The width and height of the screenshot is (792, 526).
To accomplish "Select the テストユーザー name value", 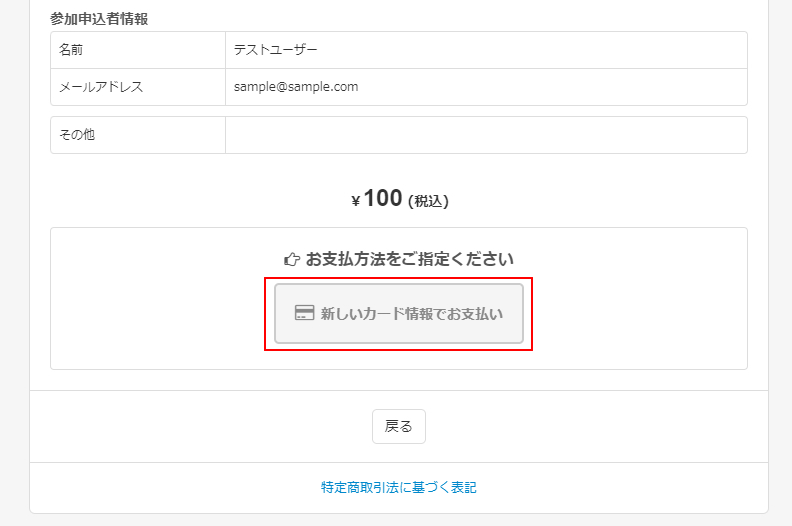I will 276,50.
